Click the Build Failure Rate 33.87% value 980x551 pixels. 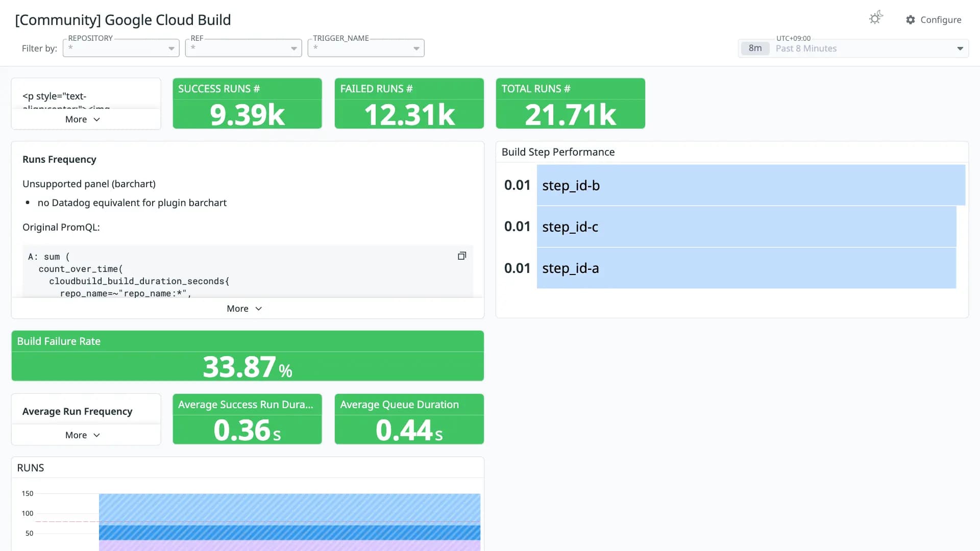pos(248,367)
